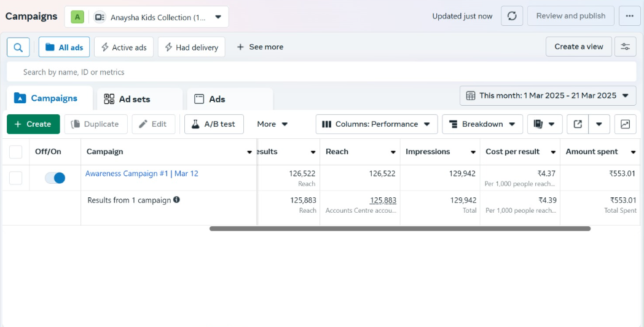Click the search magnifier icon

(x=18, y=47)
